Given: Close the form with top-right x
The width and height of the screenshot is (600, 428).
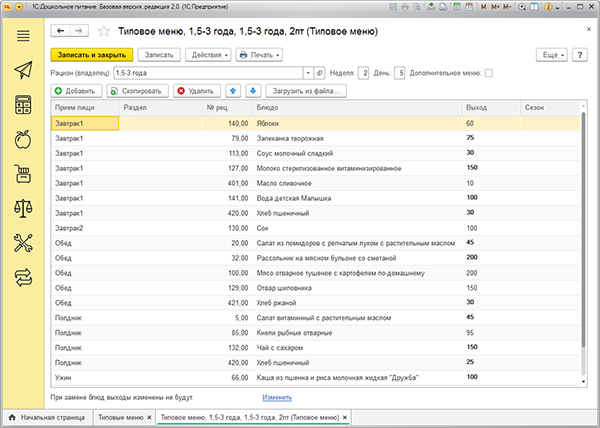Looking at the screenshot, I should tap(589, 29).
